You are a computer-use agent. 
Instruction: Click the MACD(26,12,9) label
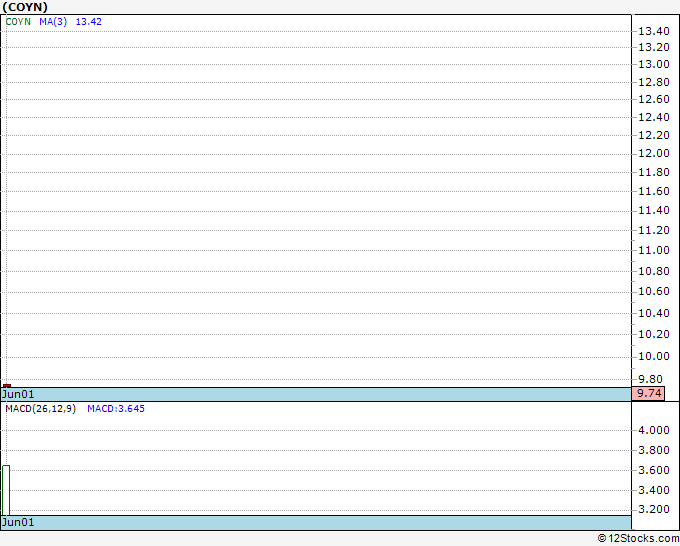[40, 409]
